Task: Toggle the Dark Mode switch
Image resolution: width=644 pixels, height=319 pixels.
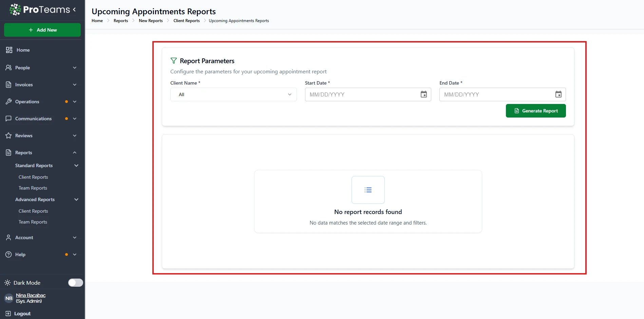Action: pyautogui.click(x=75, y=283)
